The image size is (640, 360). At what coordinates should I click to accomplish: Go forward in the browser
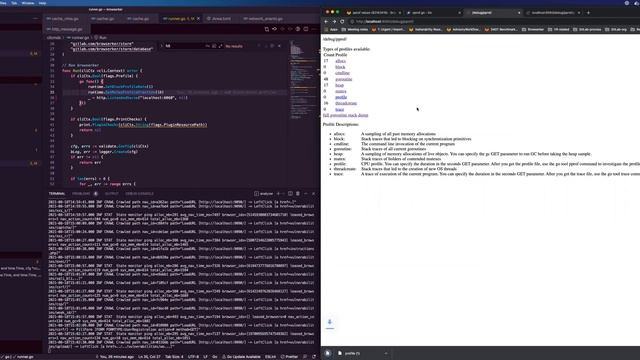click(334, 22)
